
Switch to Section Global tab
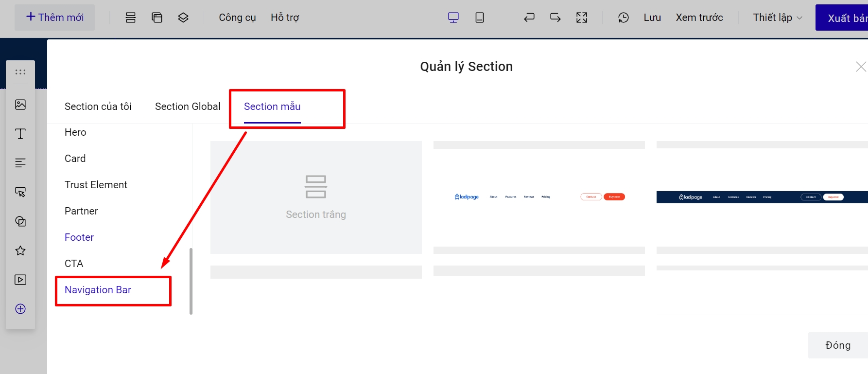188,107
